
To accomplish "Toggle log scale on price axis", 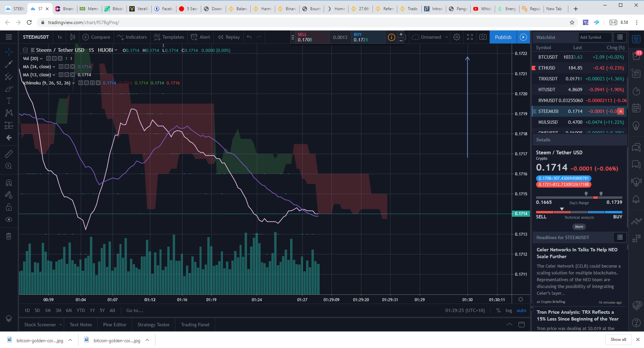I will point(509,310).
